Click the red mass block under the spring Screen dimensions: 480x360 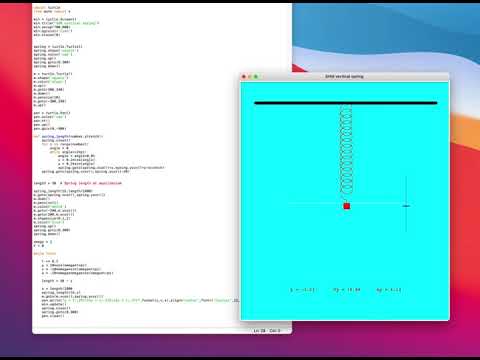[x=347, y=206]
